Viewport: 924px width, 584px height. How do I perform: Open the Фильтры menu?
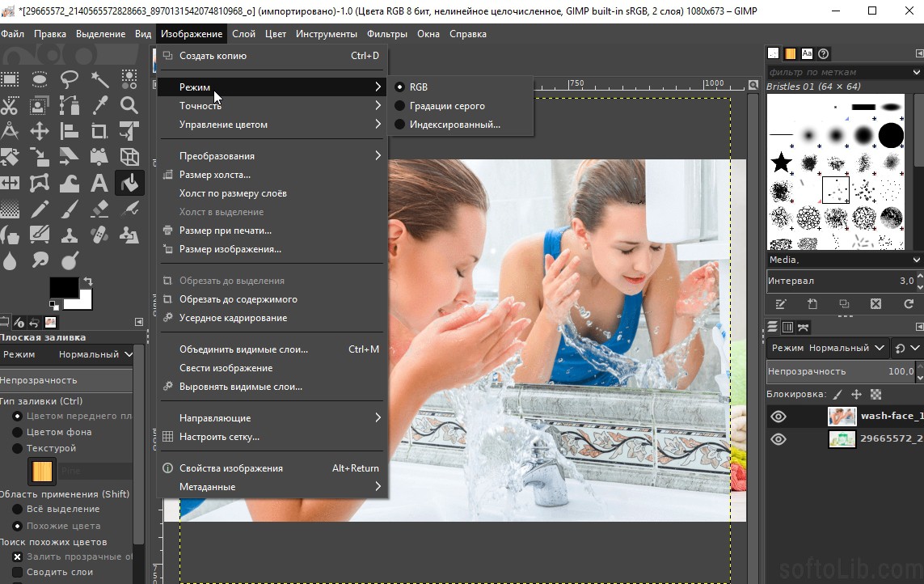pos(386,34)
